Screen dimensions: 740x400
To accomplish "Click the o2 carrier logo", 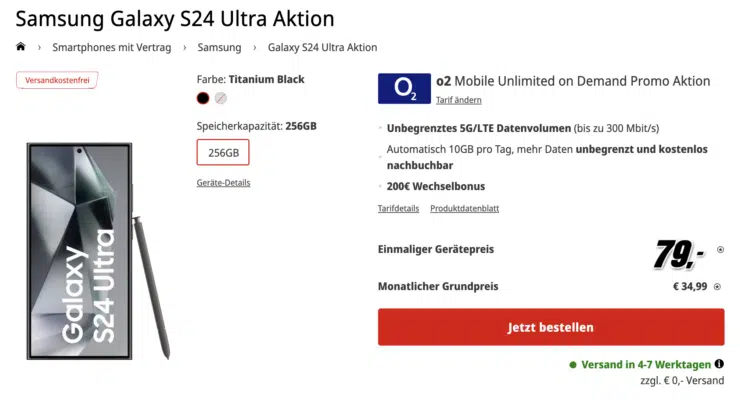I will click(404, 88).
